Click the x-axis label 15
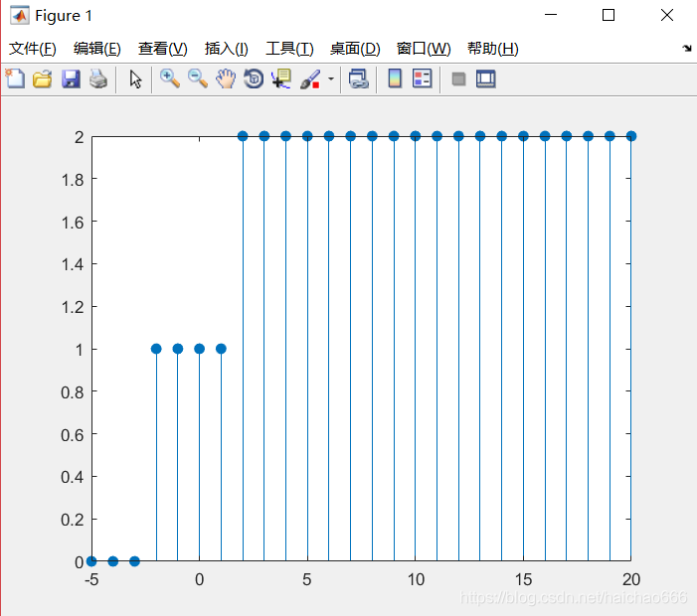The width and height of the screenshot is (697, 616). pyautogui.click(x=524, y=579)
